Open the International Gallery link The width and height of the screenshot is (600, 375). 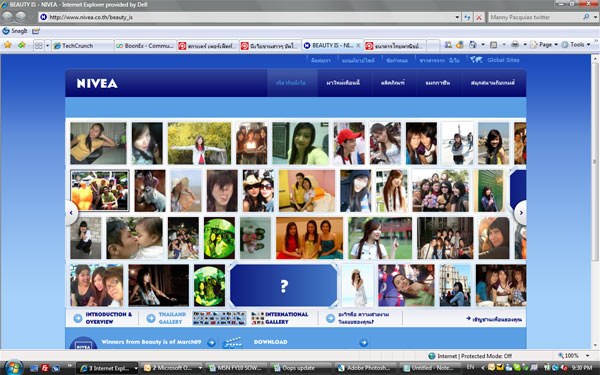[286, 318]
